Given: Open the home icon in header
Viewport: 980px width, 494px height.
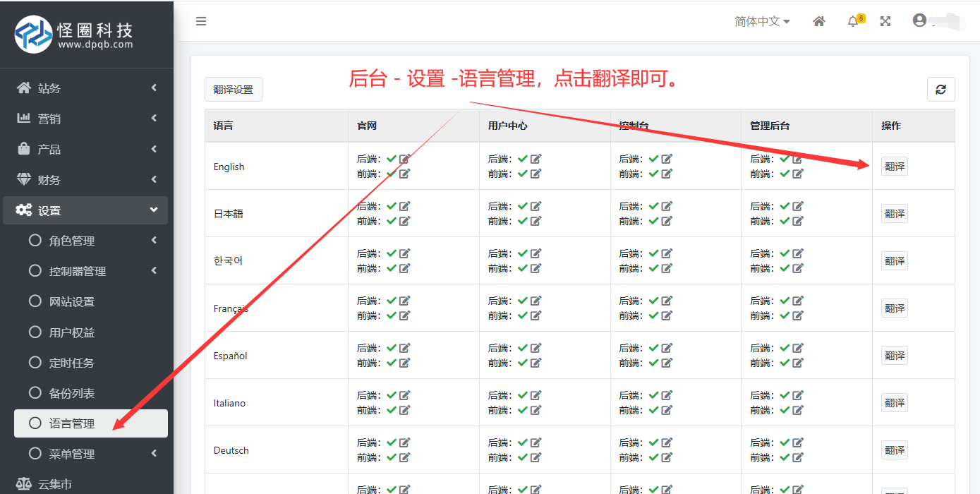Looking at the screenshot, I should 819,21.
